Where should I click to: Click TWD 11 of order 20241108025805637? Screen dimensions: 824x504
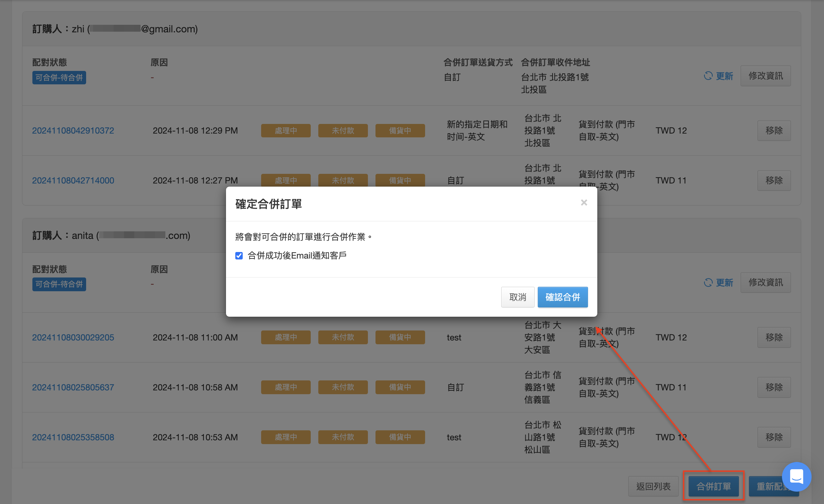[671, 387]
